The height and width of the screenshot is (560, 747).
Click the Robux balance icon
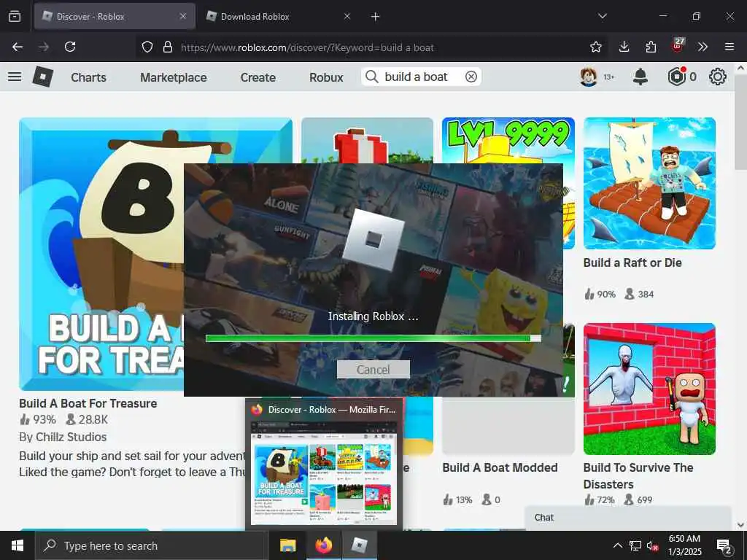[677, 77]
